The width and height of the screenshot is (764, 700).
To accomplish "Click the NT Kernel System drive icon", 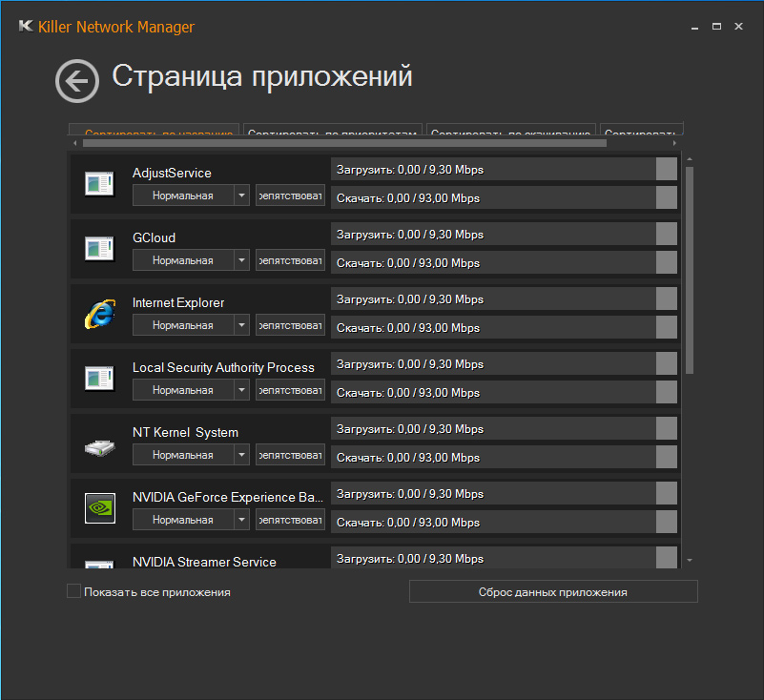I will (x=100, y=447).
